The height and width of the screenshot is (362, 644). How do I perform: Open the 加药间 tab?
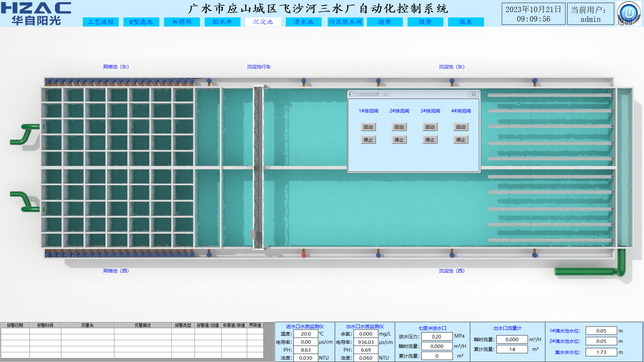coord(182,22)
